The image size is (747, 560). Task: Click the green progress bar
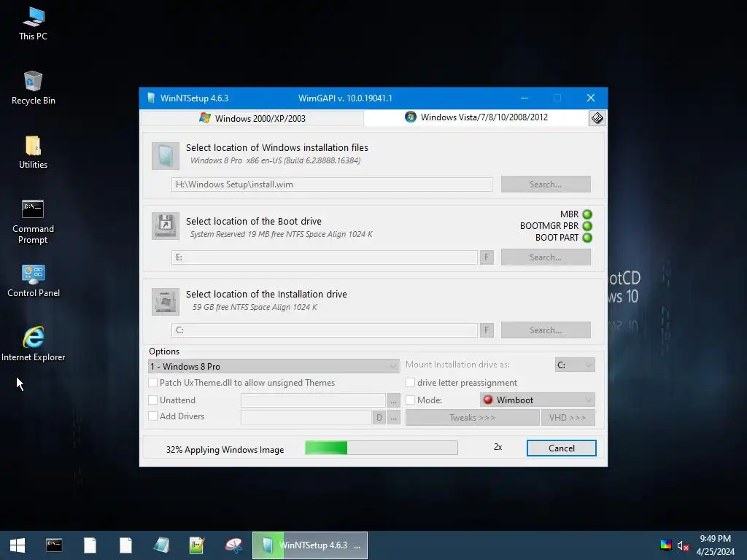(382, 448)
